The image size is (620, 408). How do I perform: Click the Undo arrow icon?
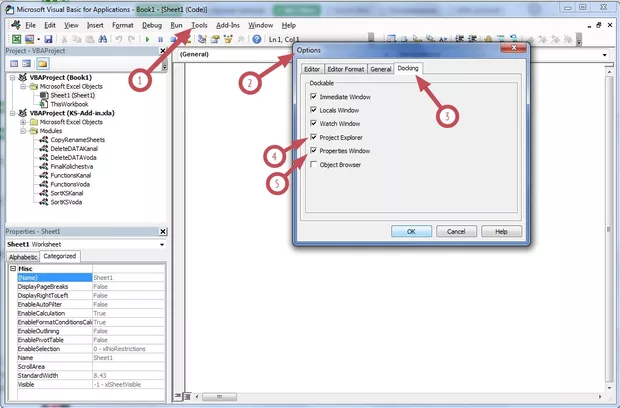click(119, 39)
